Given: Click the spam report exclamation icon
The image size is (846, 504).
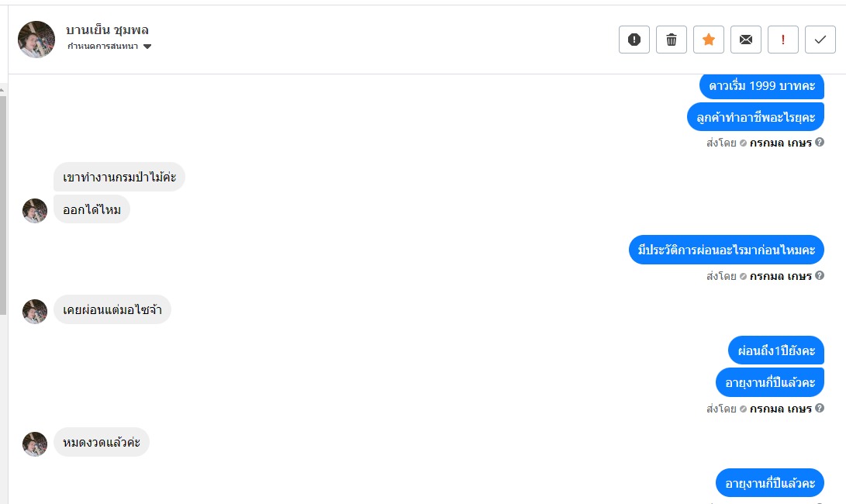Looking at the screenshot, I should (634, 40).
